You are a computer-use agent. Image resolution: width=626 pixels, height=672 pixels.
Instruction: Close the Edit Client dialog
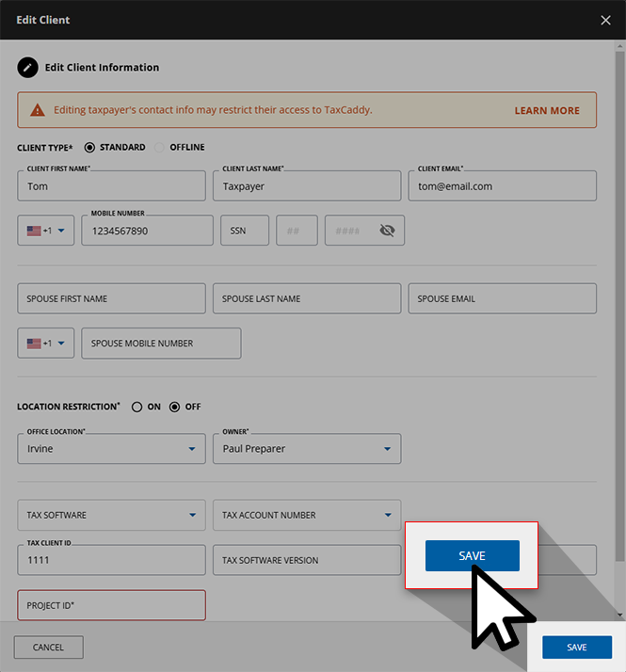605,20
